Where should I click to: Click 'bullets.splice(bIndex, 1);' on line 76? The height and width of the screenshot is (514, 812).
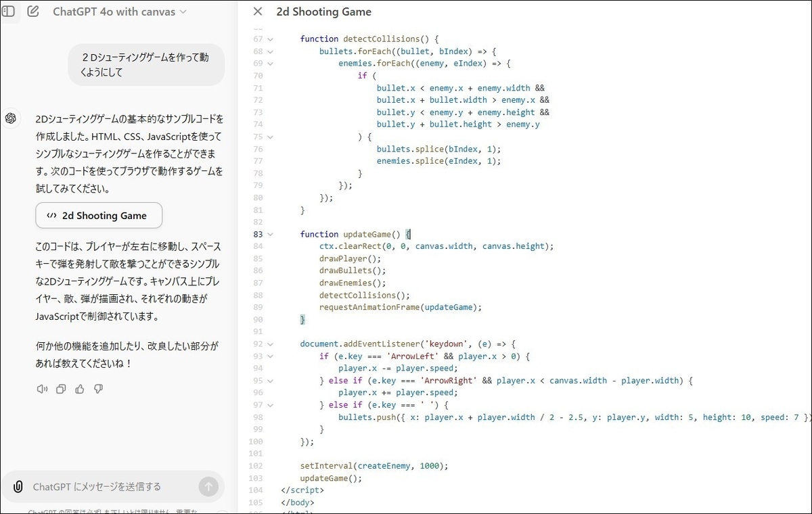click(439, 149)
